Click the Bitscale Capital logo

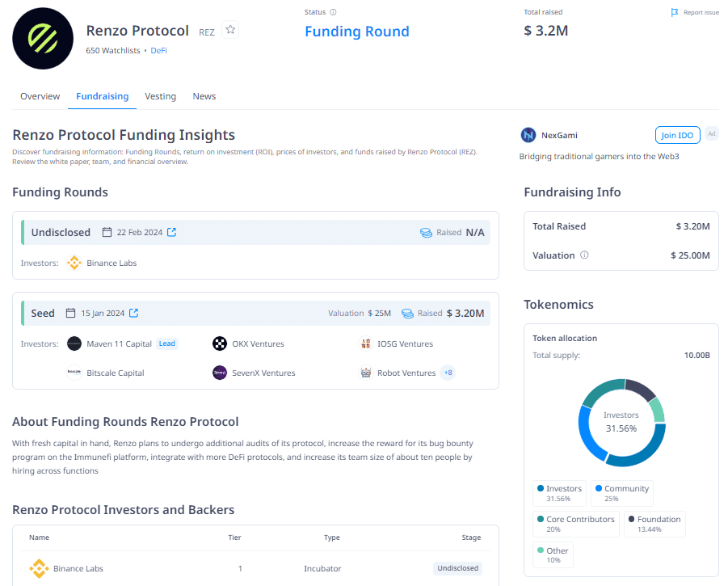coord(74,373)
